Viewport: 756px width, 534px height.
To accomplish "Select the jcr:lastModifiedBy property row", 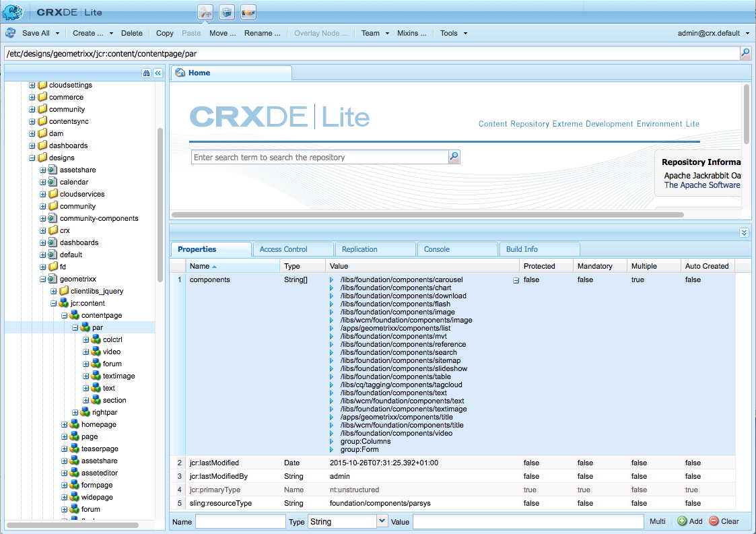I will coord(452,476).
